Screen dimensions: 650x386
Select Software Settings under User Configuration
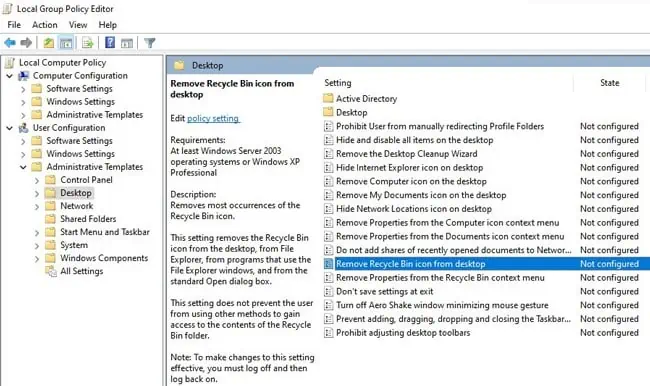[79, 141]
